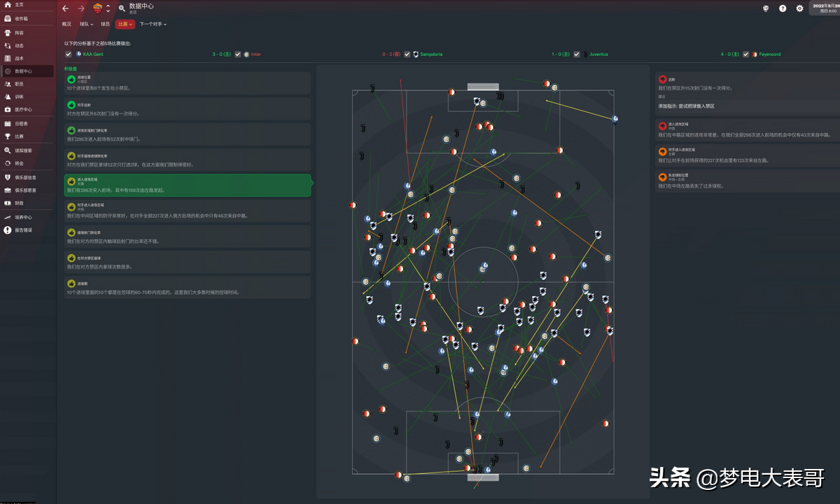Switch to the 球员 players tab
The height and width of the screenshot is (504, 840).
pos(105,24)
